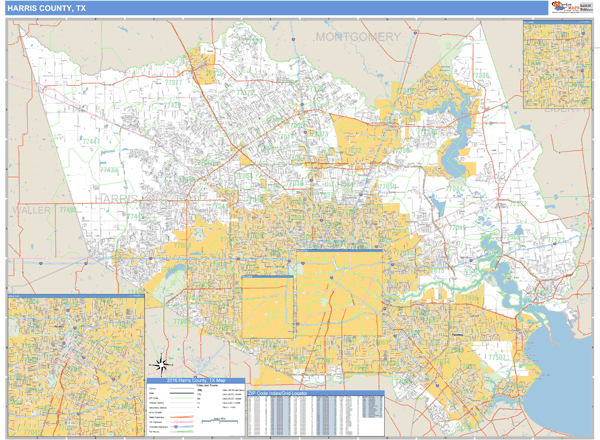This screenshot has width=600, height=440.
Task: Click the large central yellow inset rectangle
Action: tap(340, 293)
